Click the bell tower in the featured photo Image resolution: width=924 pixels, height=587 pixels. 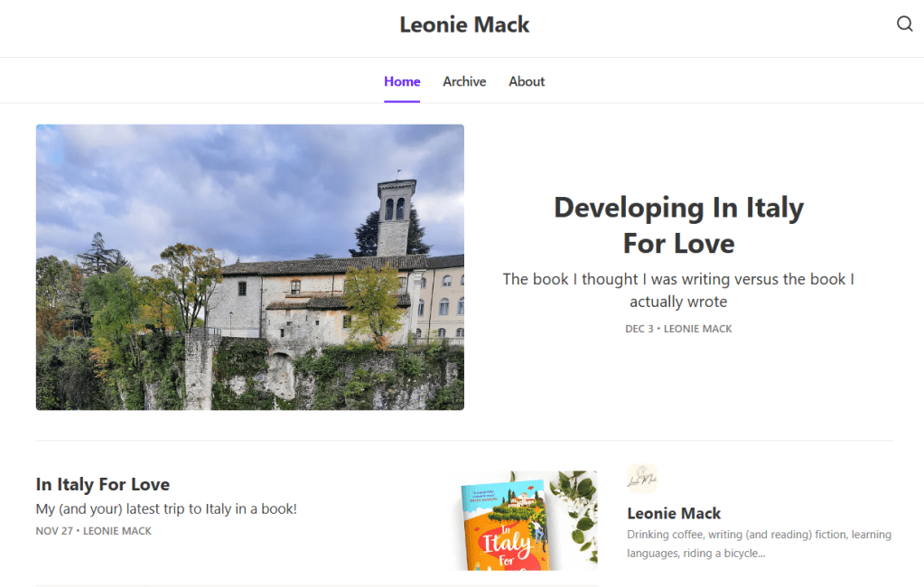pyautogui.click(x=396, y=217)
